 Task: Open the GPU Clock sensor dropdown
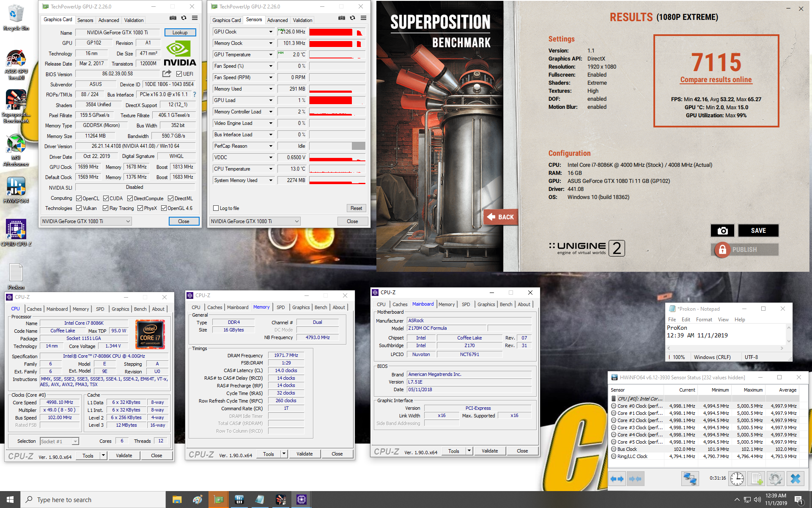[x=271, y=32]
